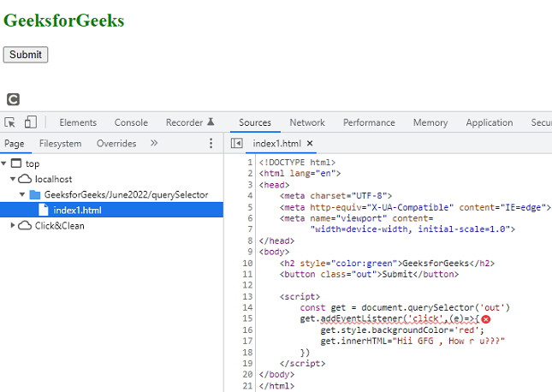Select the Page navigator tab

pyautogui.click(x=14, y=143)
